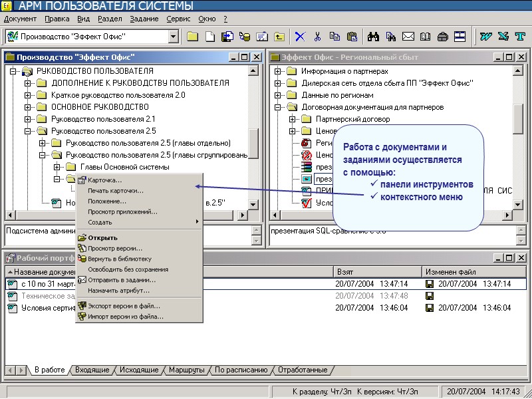Screen dimensions: 532x399
Task: Click the cyan T text toolbar icon
Action: coord(520,37)
